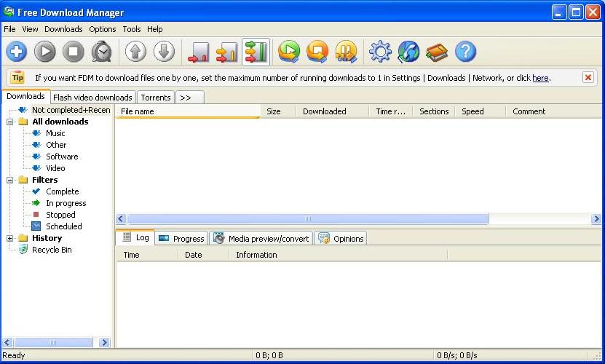Image resolution: width=605 pixels, height=364 pixels.
Task: Select the History folder
Action: (x=47, y=238)
